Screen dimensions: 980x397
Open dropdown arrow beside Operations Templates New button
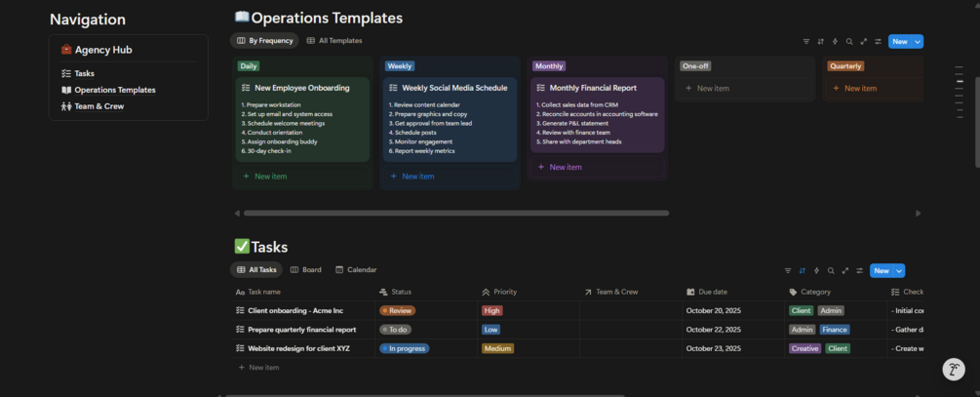(919, 42)
